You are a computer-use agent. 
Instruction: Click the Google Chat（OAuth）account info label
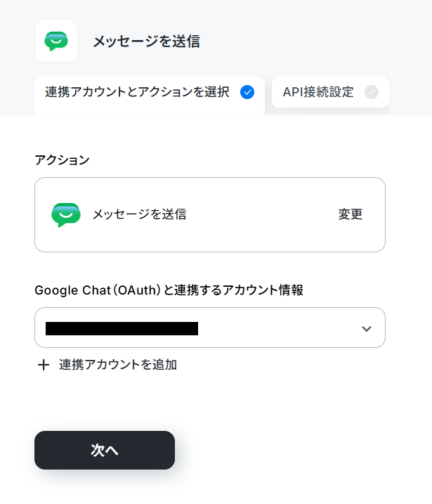[x=169, y=290]
